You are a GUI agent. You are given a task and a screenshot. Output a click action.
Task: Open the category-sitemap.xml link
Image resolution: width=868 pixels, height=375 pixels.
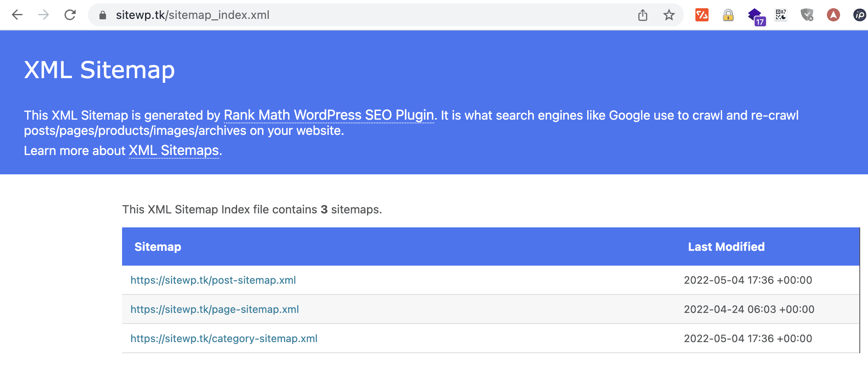click(x=224, y=338)
